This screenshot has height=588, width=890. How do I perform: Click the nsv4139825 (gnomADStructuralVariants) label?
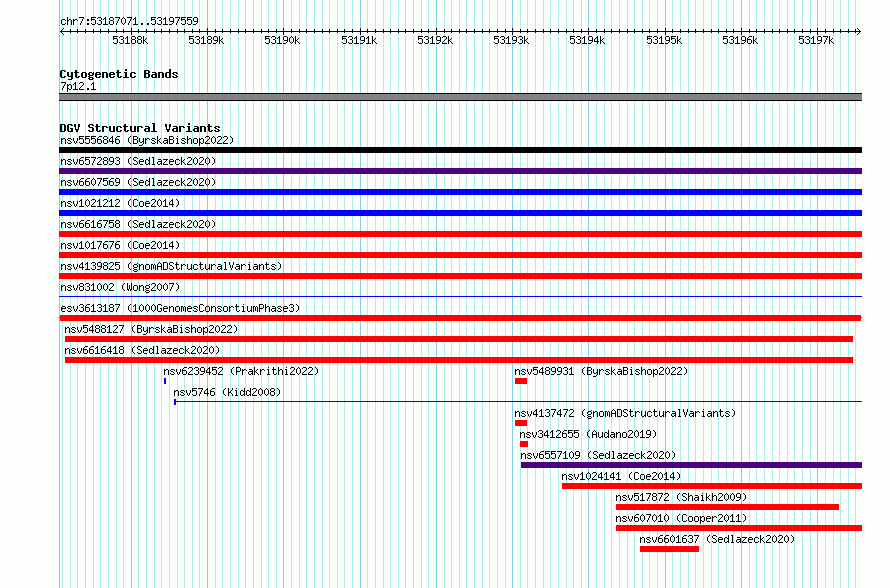click(x=171, y=266)
